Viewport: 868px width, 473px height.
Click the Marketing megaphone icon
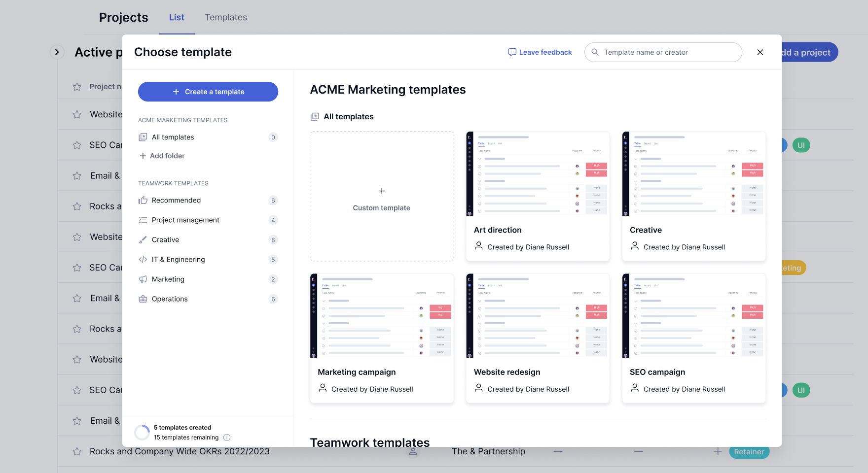143,279
